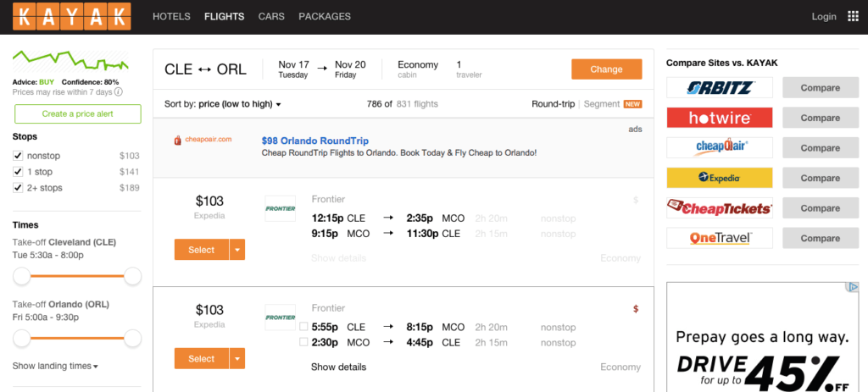Switch to Round-trip view
868x392 pixels.
tap(553, 104)
